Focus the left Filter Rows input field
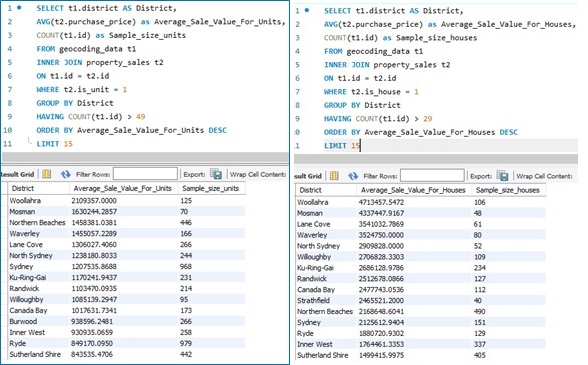Viewport: 588px width, 365px height. coord(145,174)
